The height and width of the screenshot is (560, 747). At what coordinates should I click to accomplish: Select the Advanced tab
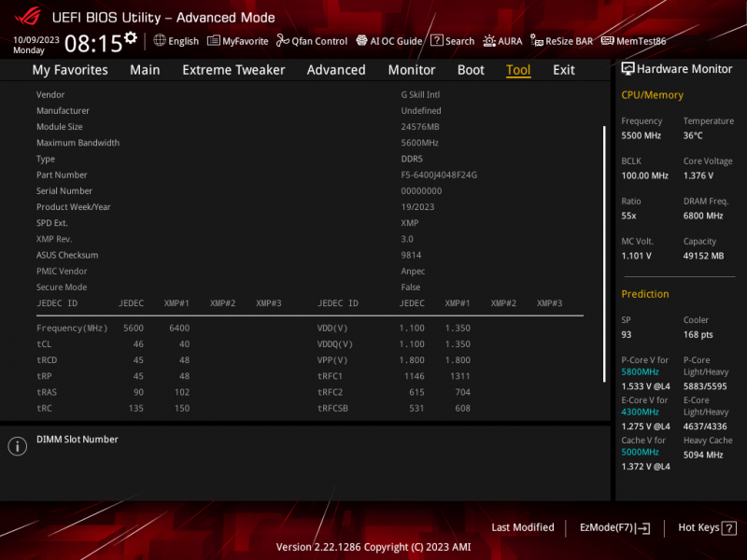pos(336,70)
